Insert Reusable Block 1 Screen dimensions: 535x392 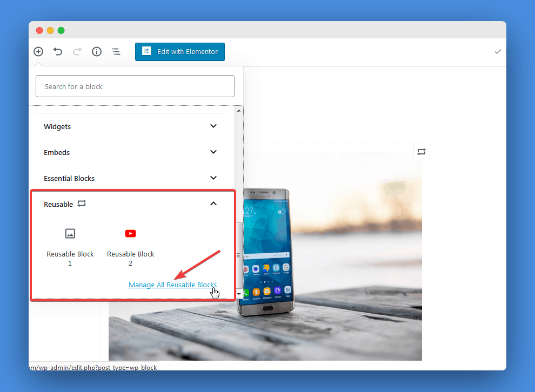click(x=70, y=247)
